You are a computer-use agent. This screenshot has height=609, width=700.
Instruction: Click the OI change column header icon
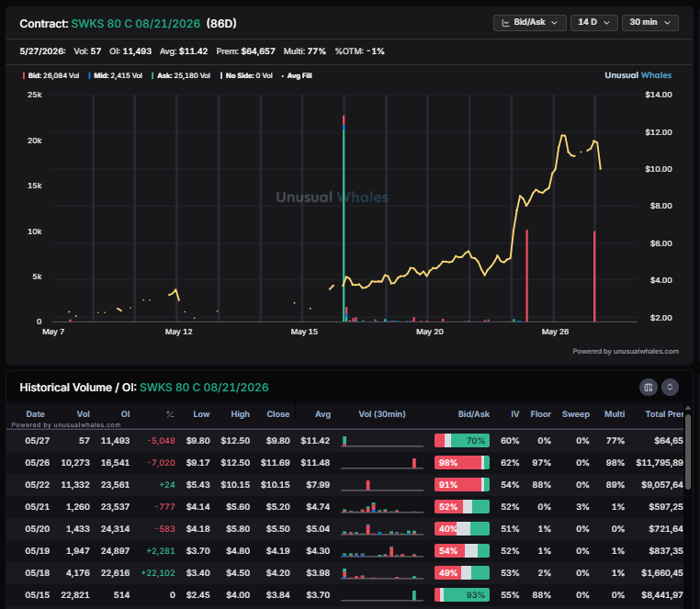tap(170, 414)
